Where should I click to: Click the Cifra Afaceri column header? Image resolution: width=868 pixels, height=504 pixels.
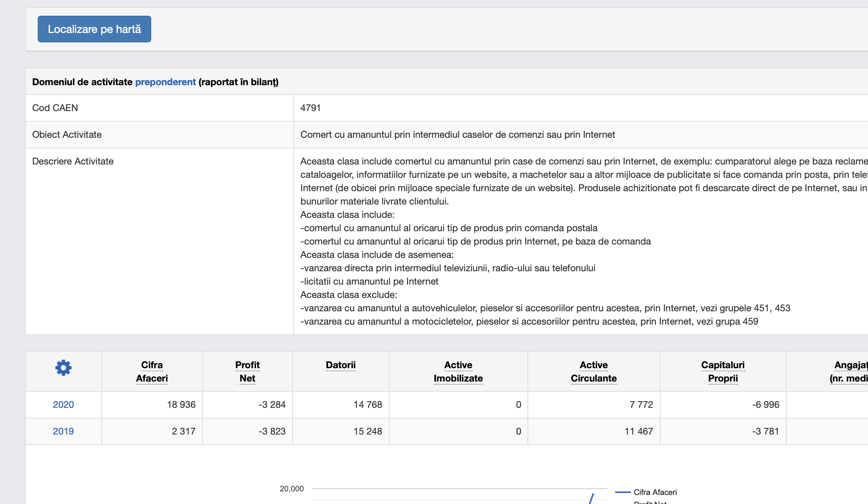point(152,371)
